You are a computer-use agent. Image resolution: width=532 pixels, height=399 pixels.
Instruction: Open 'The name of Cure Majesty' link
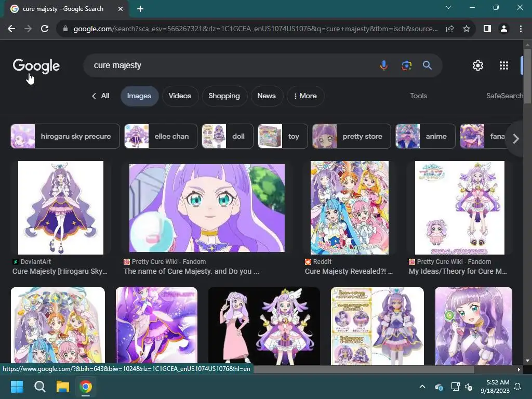click(191, 271)
